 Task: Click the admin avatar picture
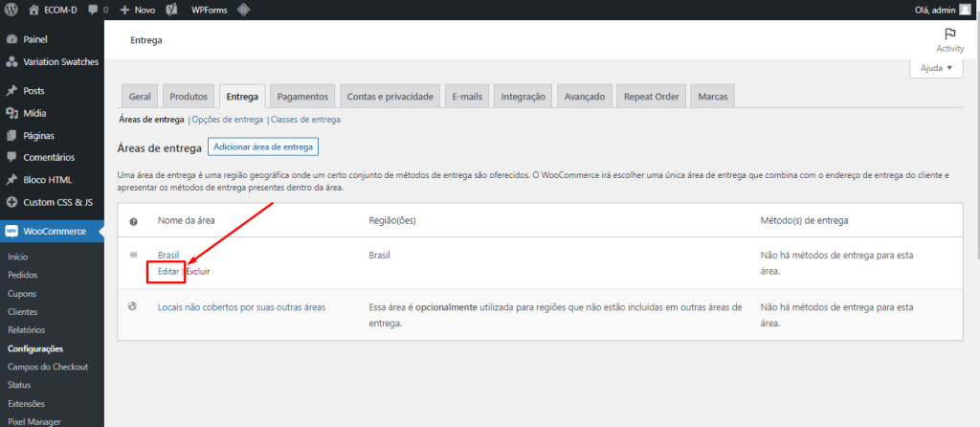point(965,10)
